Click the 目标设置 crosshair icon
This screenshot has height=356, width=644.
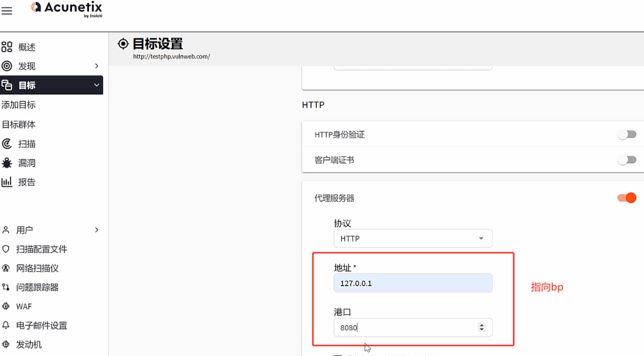click(123, 43)
